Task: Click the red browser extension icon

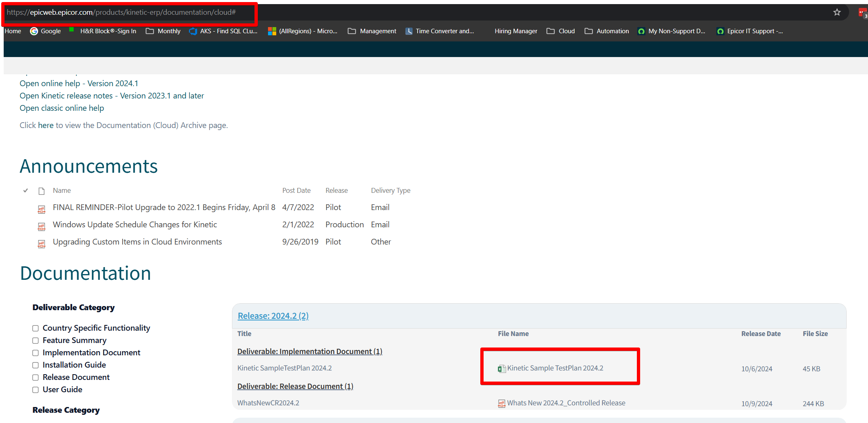Action: click(863, 13)
